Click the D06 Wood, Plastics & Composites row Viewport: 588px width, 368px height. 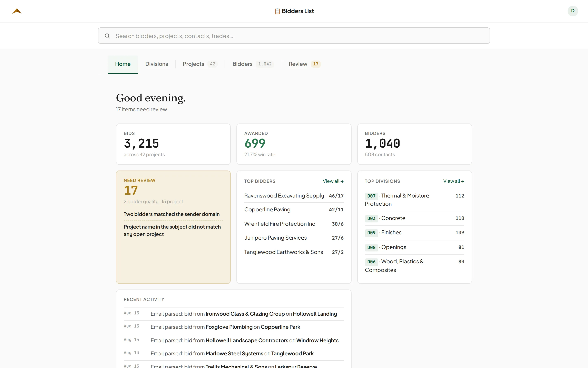click(414, 266)
